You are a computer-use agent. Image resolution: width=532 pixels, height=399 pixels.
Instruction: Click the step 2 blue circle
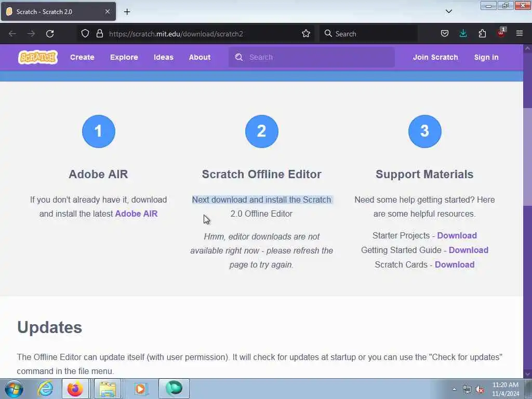coord(262,131)
